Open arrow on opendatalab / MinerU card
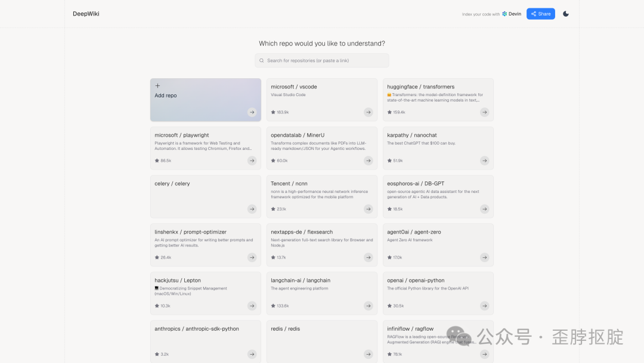This screenshot has height=363, width=644. pos(369,161)
